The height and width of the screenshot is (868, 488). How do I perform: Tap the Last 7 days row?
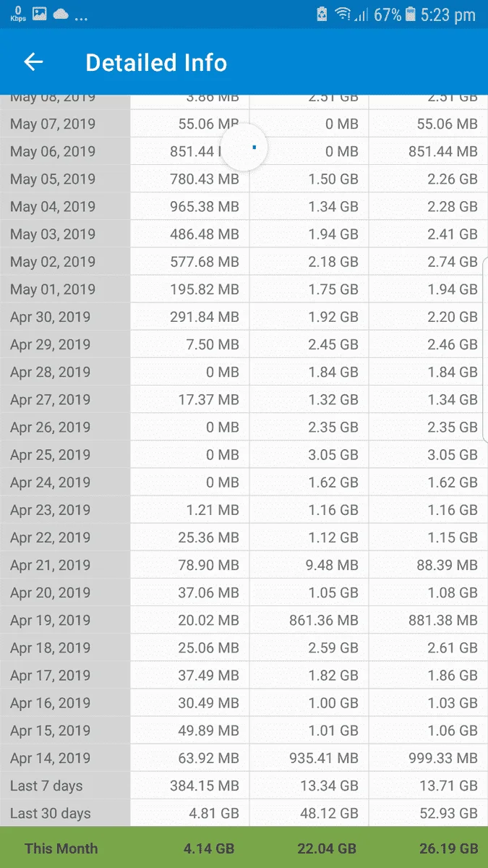tap(244, 786)
